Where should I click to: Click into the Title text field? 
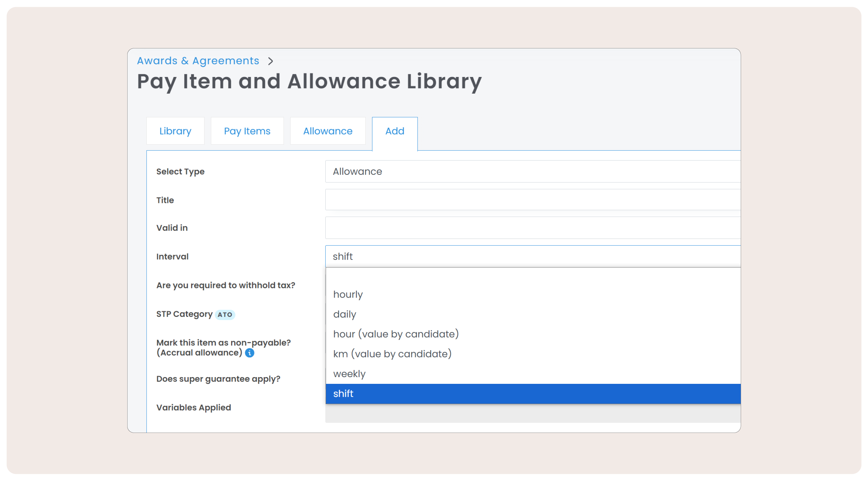coord(532,199)
